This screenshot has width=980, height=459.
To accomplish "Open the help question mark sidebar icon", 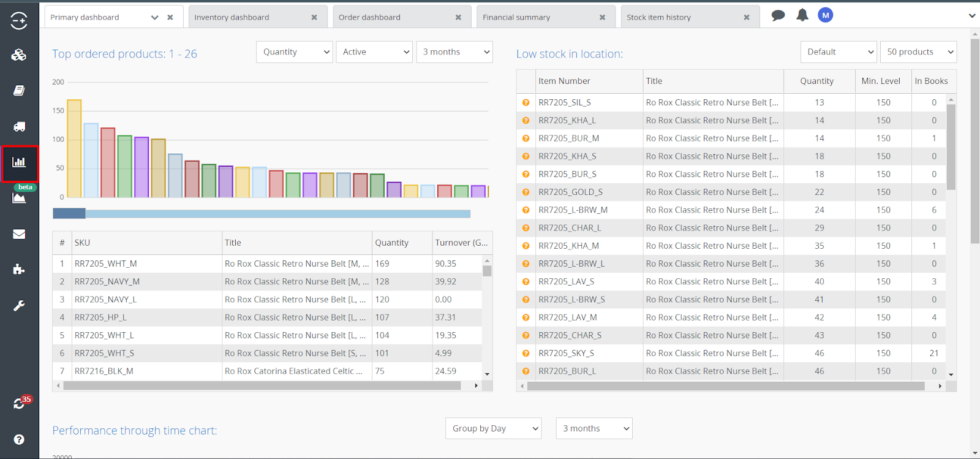I will 19,439.
